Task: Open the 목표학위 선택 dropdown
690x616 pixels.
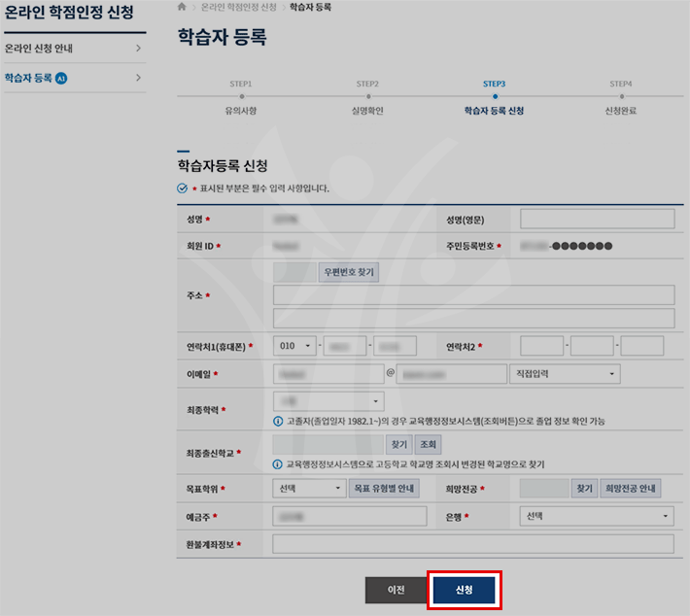Action: tap(309, 489)
